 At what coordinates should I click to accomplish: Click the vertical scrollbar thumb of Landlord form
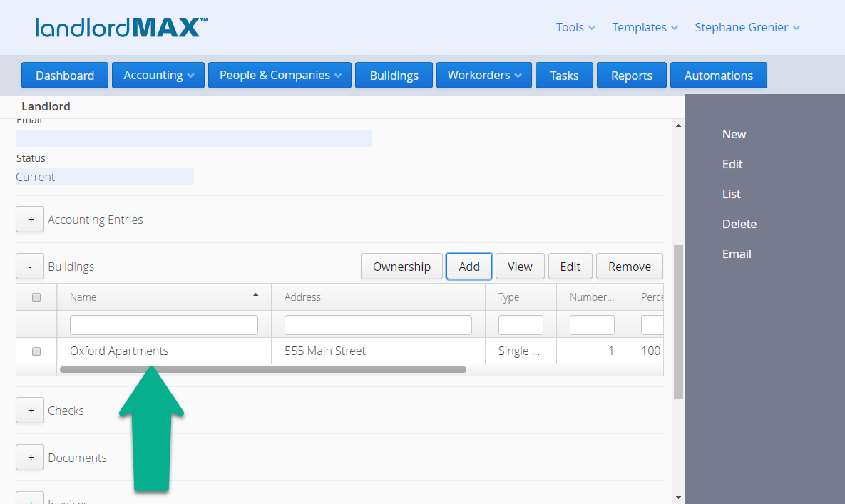(x=678, y=322)
